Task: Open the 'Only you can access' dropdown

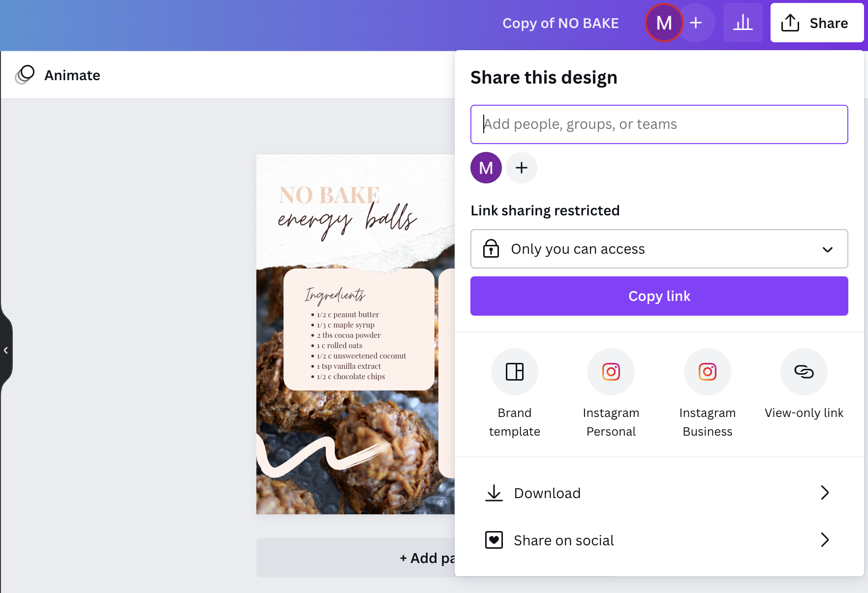Action: (x=659, y=249)
